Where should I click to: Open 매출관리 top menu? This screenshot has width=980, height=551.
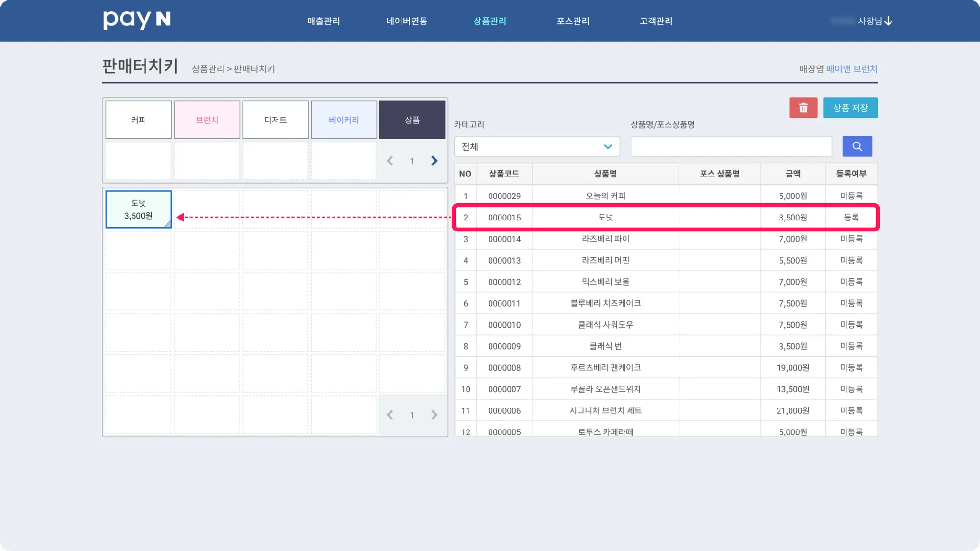[323, 21]
